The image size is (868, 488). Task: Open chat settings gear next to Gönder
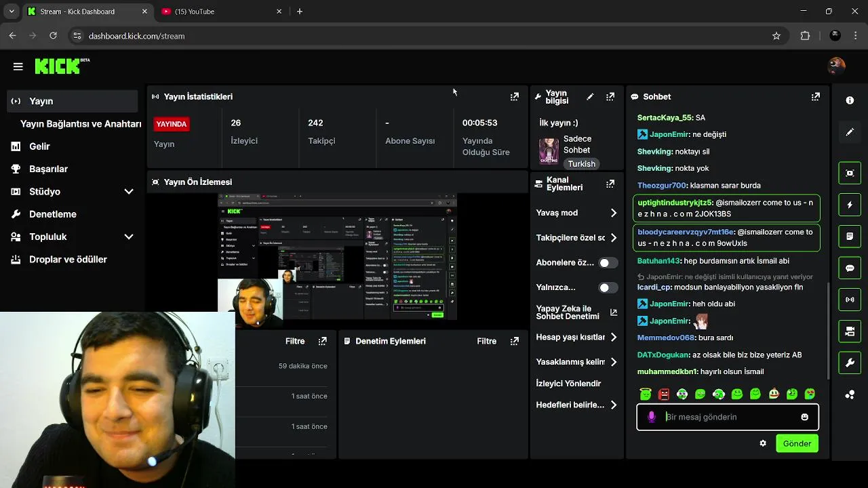click(763, 443)
